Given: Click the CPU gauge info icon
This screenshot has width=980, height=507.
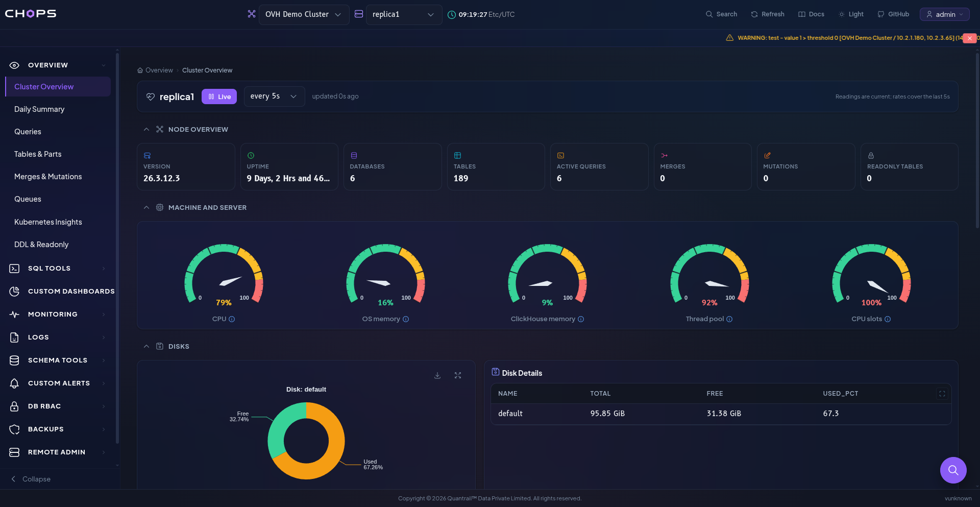Looking at the screenshot, I should [232, 319].
